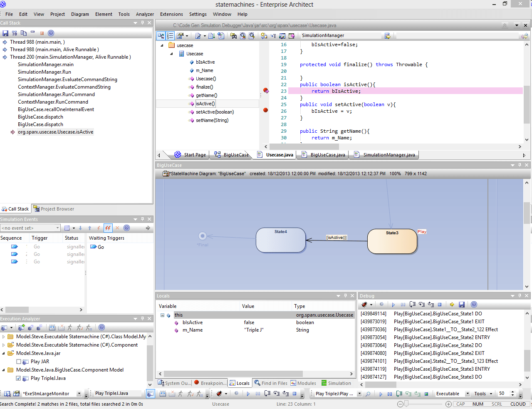Click the red stop-recording icon in Call Stack toolbar
This screenshot has height=409, width=532.
42,33
